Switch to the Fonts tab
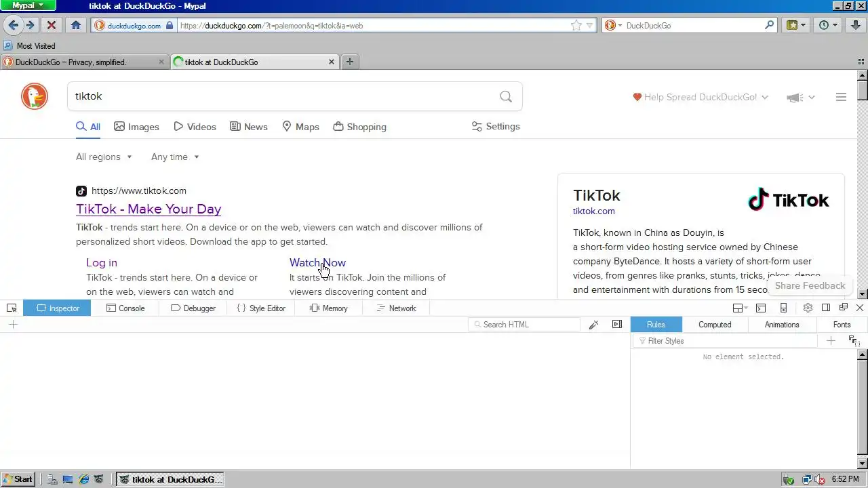868x488 pixels. (x=842, y=325)
